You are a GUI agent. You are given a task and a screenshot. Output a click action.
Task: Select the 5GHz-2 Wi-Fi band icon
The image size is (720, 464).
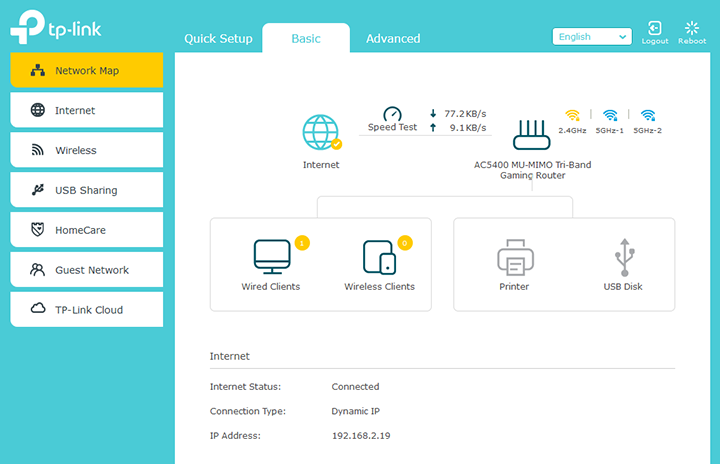coord(647,115)
